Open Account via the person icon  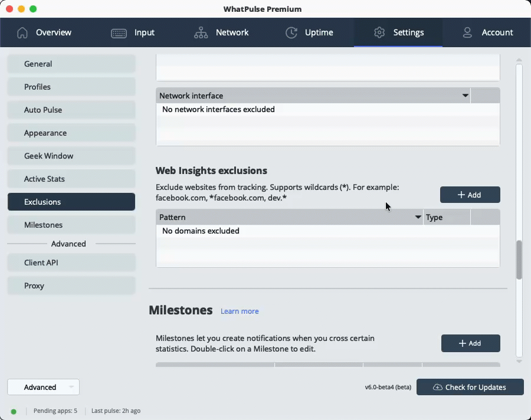[x=468, y=34]
